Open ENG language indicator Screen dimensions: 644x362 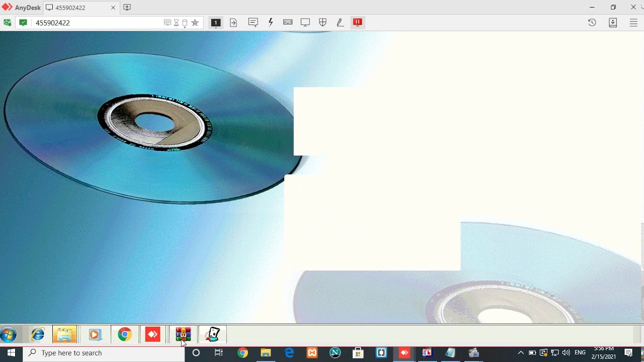pos(580,353)
